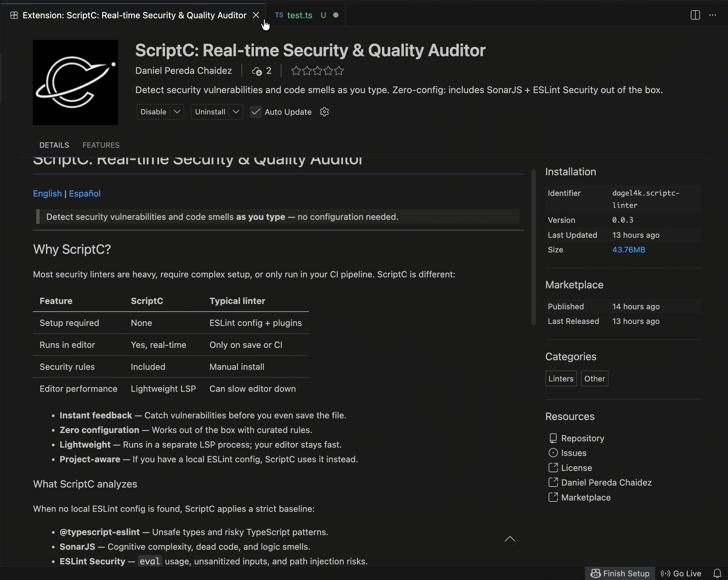728x580 pixels.
Task: Open the extension License link
Action: coord(576,468)
